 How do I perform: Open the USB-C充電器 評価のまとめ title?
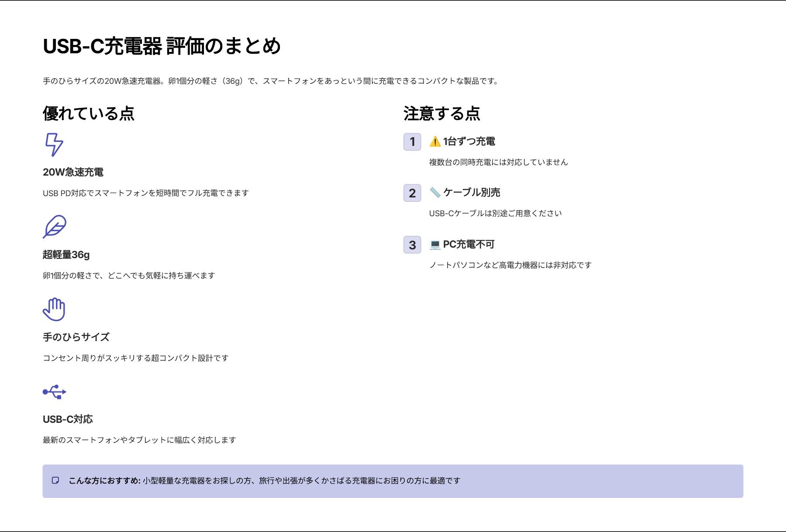[162, 45]
